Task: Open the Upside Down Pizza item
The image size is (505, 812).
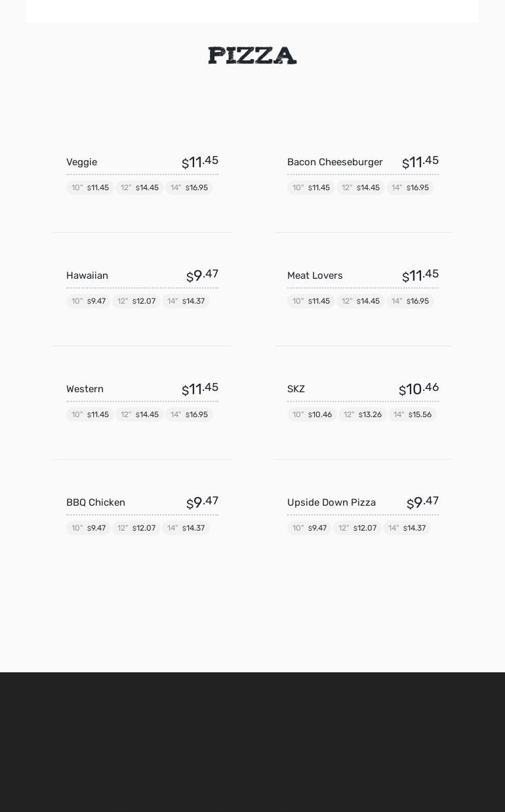Action: tap(331, 502)
